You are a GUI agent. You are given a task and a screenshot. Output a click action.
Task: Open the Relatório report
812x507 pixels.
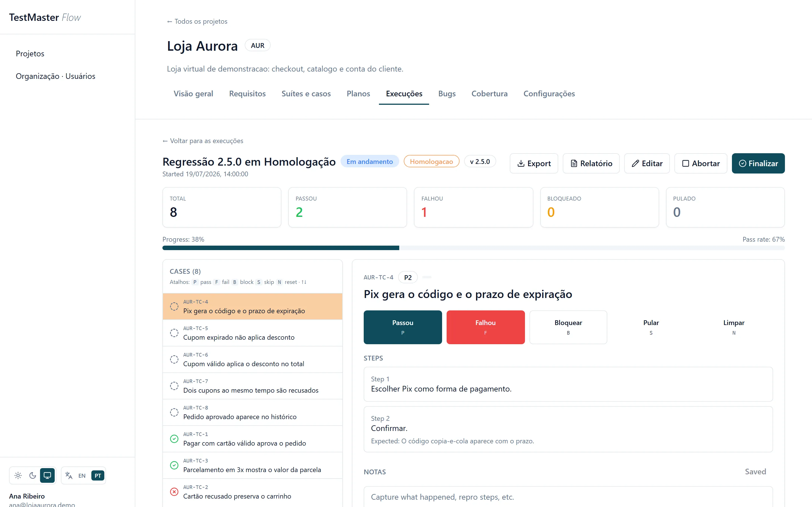(x=591, y=163)
